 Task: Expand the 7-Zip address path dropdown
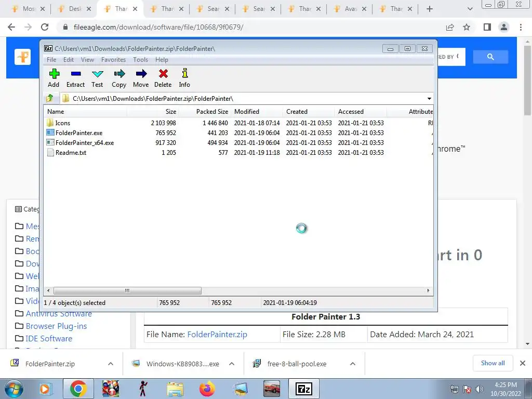click(x=429, y=99)
